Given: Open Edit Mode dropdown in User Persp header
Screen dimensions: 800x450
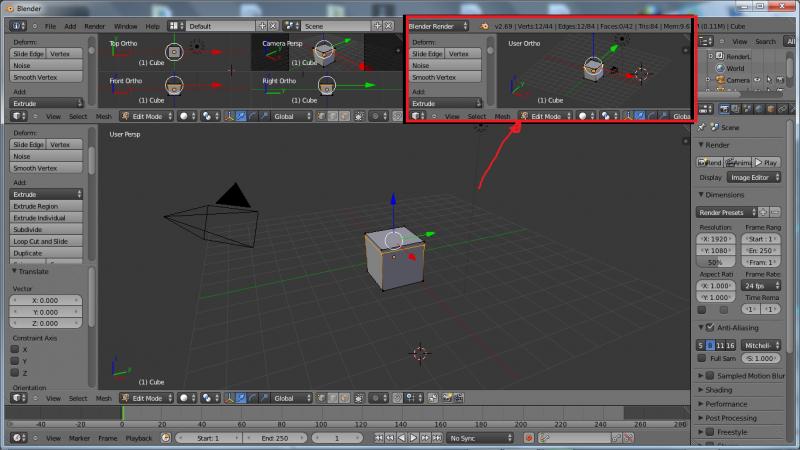Looking at the screenshot, I should [x=146, y=398].
